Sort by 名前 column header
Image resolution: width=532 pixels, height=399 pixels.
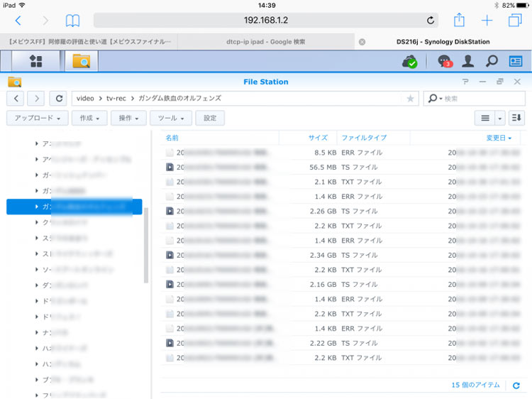[x=172, y=138]
